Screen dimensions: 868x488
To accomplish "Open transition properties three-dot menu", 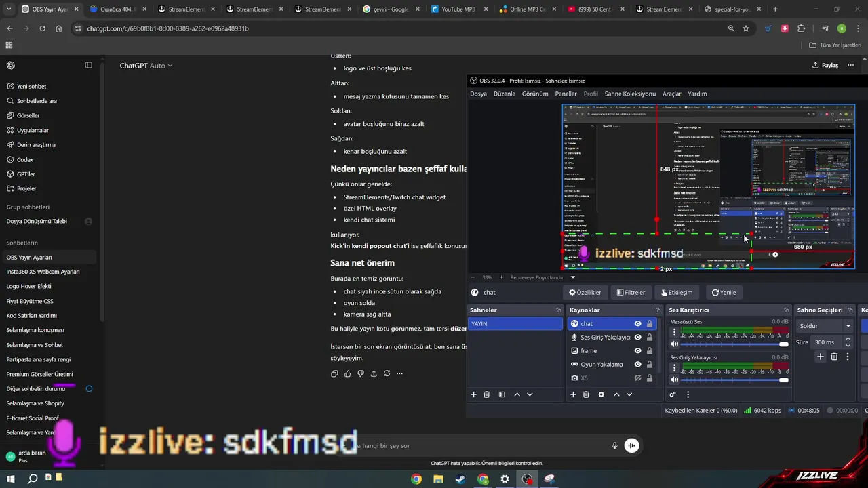I will tap(848, 357).
